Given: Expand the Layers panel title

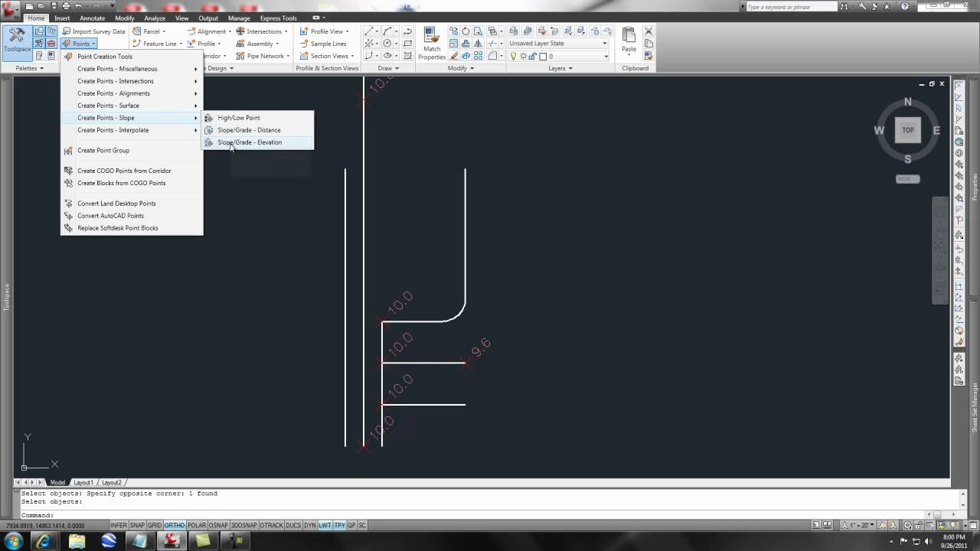Looking at the screenshot, I should click(560, 68).
